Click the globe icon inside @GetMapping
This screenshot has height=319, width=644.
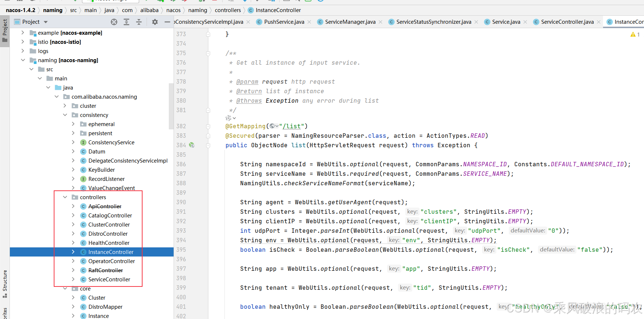(272, 126)
